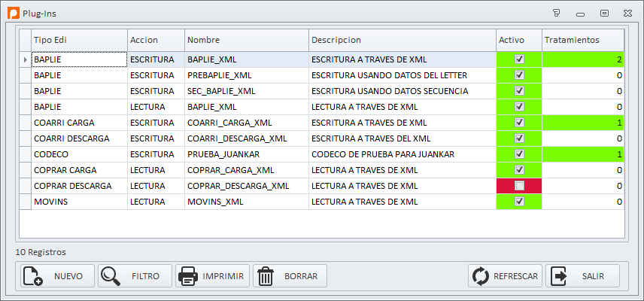Screen dimensions: 644x301
Task: Click green Tratamientos cell showing 2
Action: (583, 59)
